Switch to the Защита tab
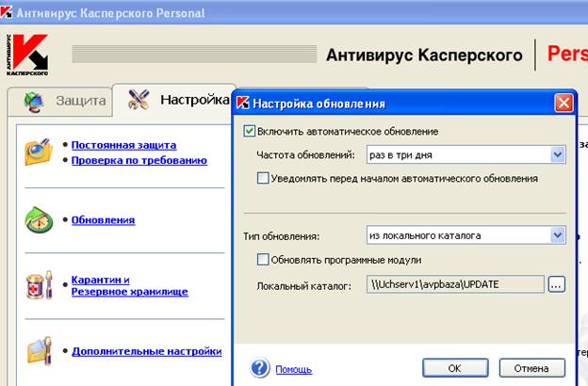The image size is (588, 386). 60,101
